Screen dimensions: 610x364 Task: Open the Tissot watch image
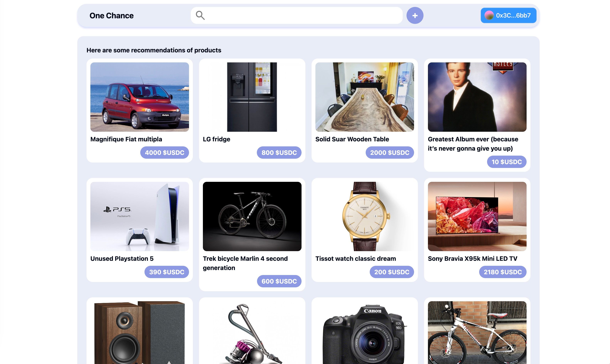[x=364, y=216]
